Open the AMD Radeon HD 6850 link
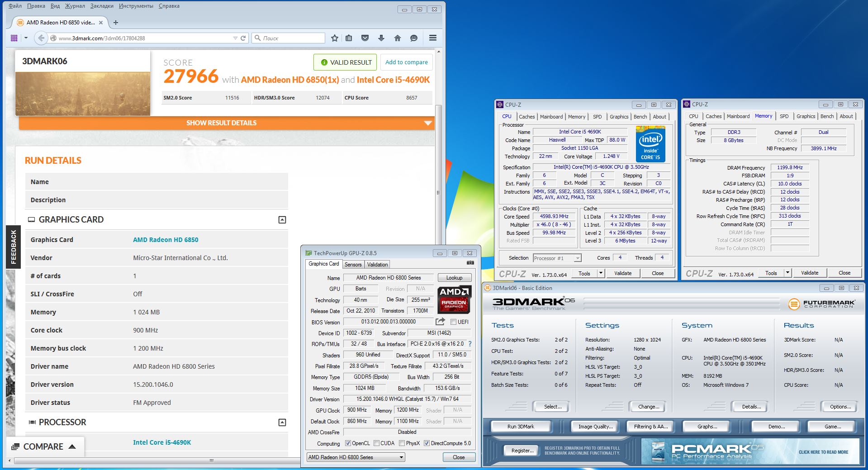Screen dimensions: 868x470 (166, 240)
